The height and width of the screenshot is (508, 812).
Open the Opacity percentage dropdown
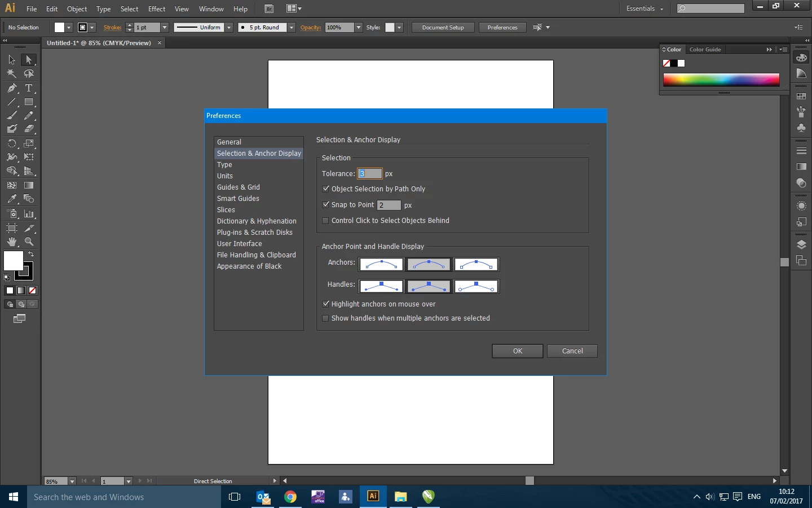click(359, 27)
